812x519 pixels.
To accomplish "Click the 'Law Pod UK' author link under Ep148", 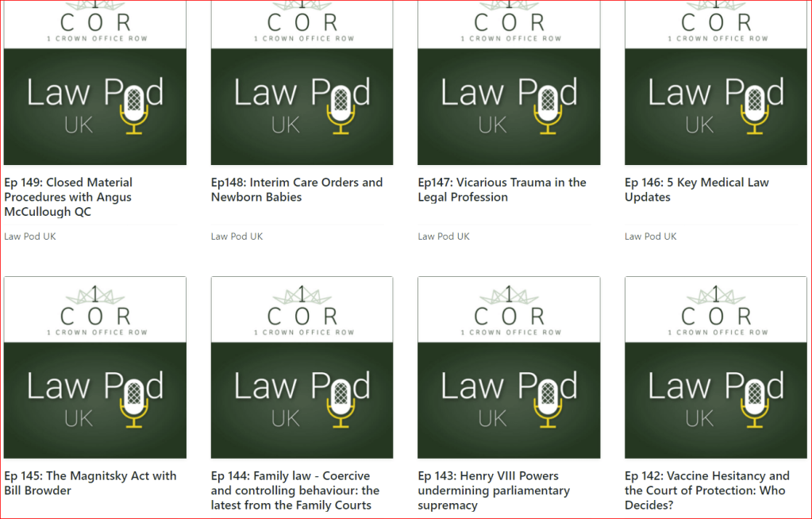I will point(237,236).
